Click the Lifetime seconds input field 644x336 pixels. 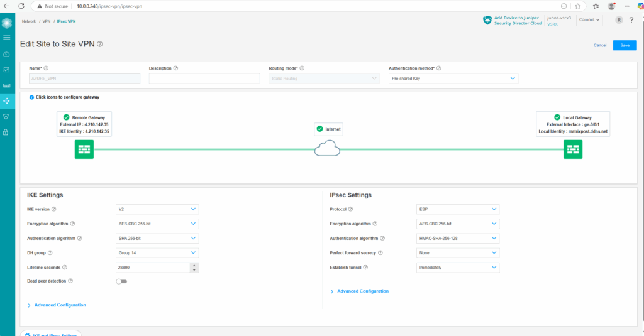[153, 268]
